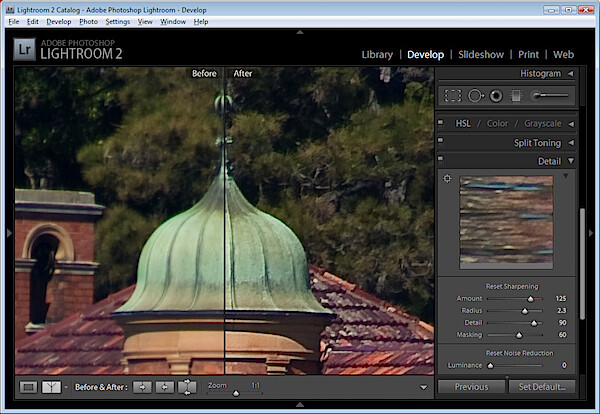This screenshot has width=600, height=414.
Task: Click the Previous button
Action: (x=471, y=387)
